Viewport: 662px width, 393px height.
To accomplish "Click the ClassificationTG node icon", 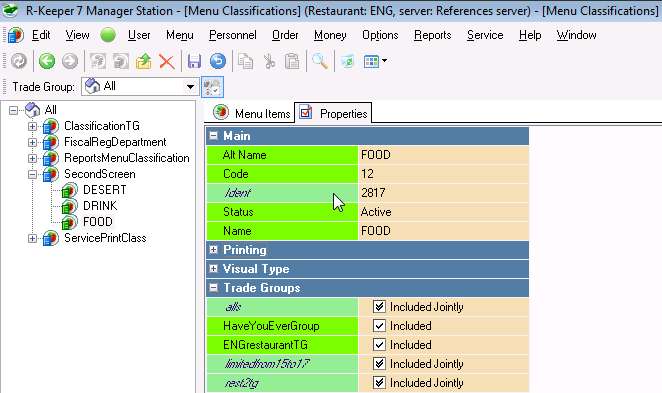I will pyautogui.click(x=51, y=126).
